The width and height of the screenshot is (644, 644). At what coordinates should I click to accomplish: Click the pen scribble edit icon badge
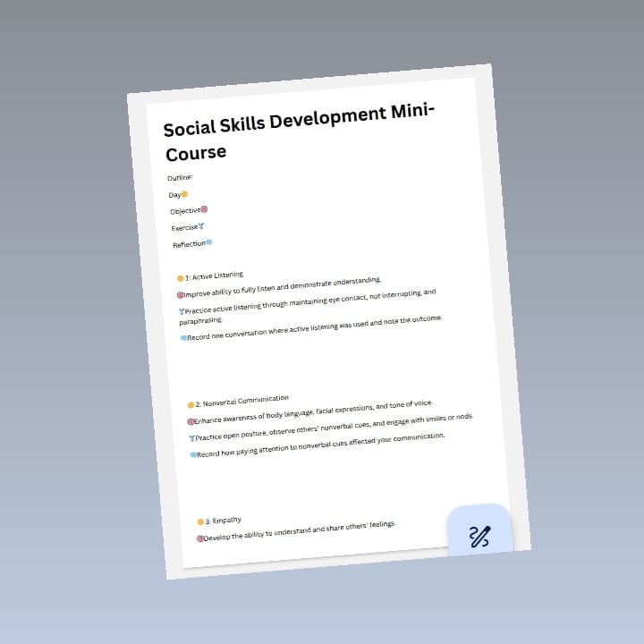point(479,536)
